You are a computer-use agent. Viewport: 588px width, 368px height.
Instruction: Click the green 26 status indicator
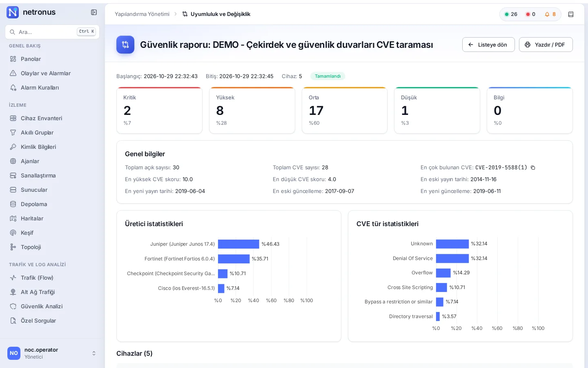click(511, 14)
